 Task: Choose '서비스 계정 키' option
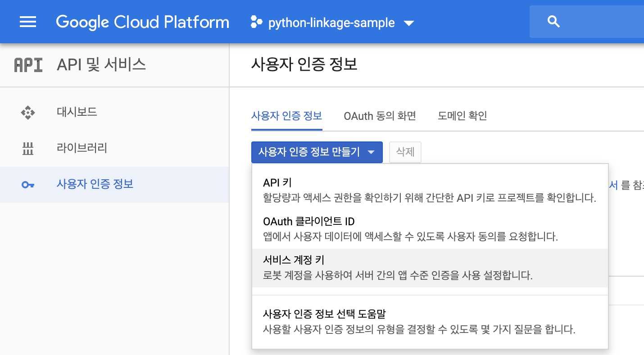[430, 268]
